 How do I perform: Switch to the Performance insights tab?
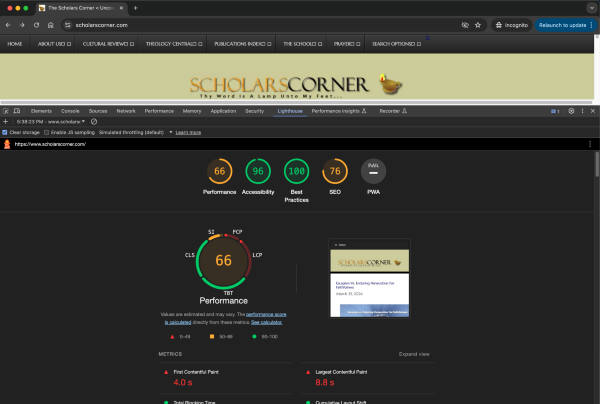[x=339, y=111]
